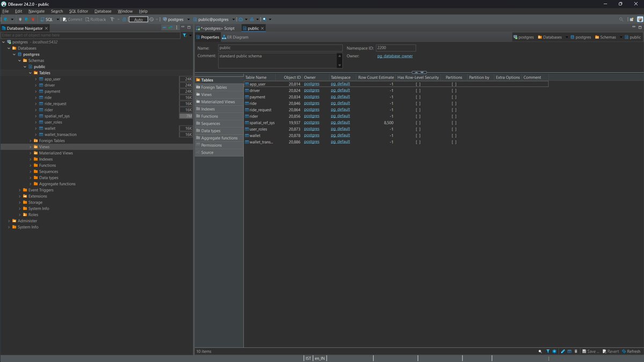Toggle Partitions checkbox for wallet row
Viewport: 644px width, 362px height.
(454, 136)
